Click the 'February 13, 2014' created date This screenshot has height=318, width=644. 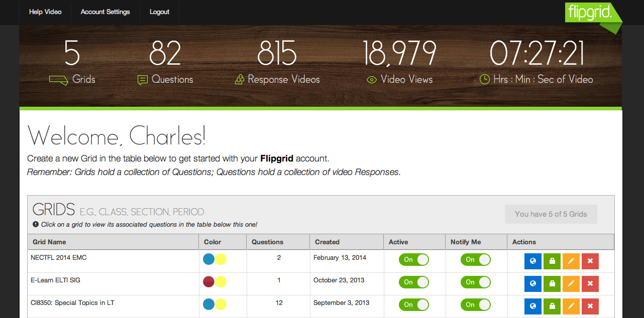[340, 258]
